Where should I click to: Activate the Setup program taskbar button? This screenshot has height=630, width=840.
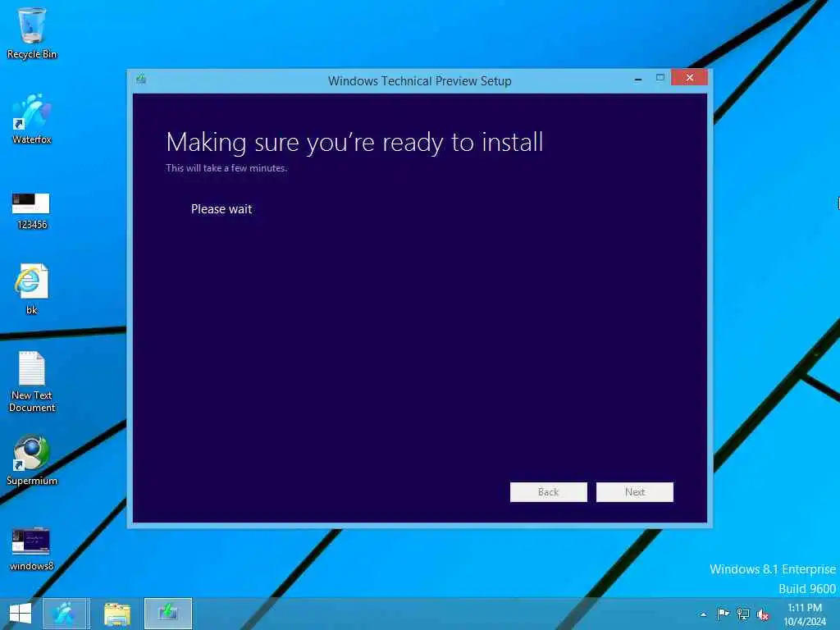point(167,614)
